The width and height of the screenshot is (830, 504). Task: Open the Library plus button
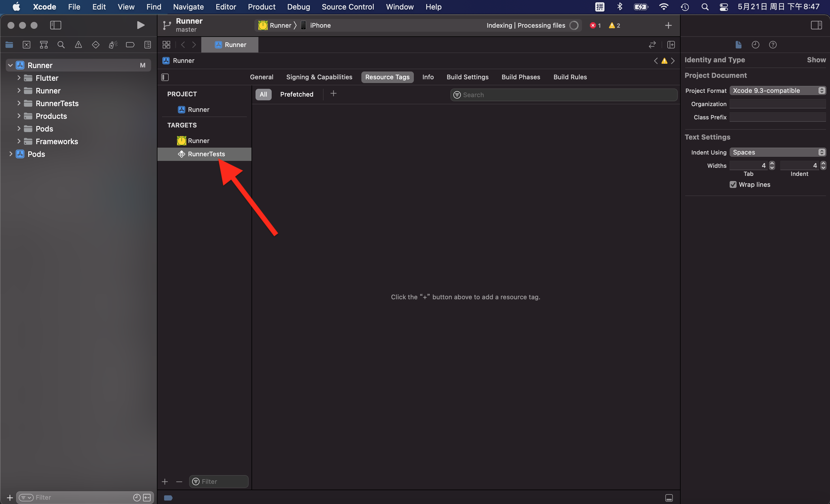point(668,25)
